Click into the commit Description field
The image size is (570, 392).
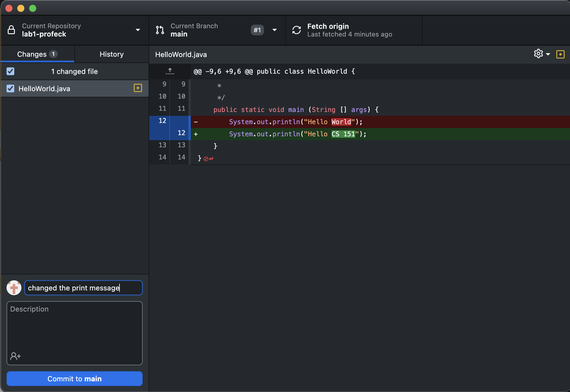tap(74, 327)
